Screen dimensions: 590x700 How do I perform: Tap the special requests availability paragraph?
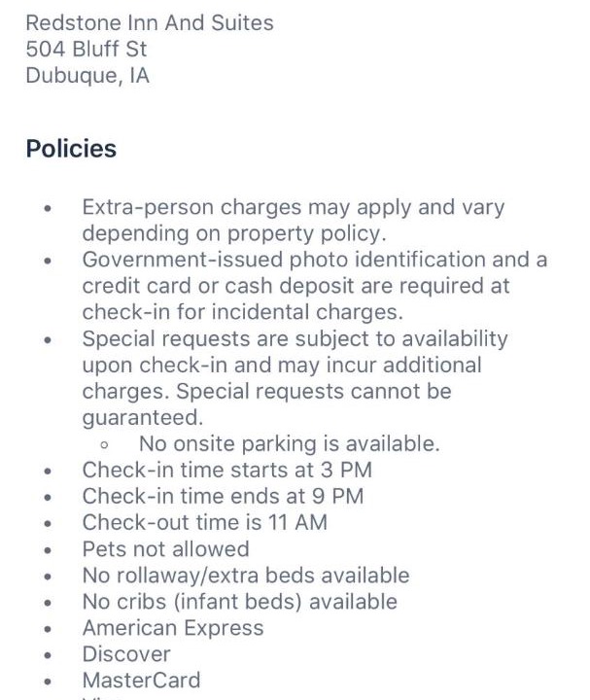click(x=295, y=378)
